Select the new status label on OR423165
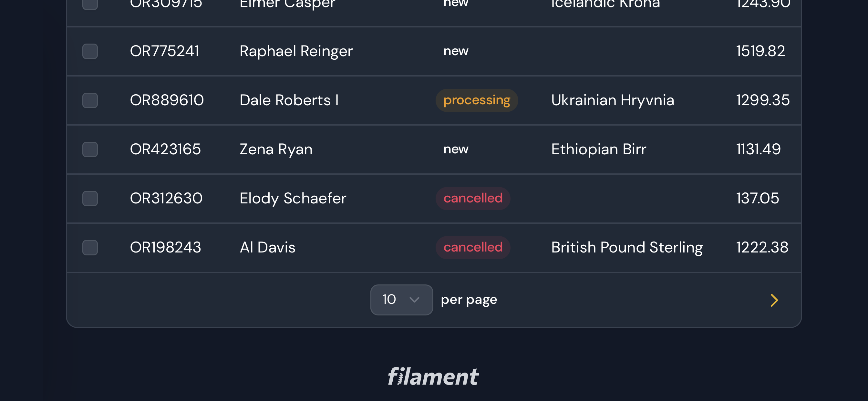Viewport: 868px width, 401px height. tap(456, 149)
